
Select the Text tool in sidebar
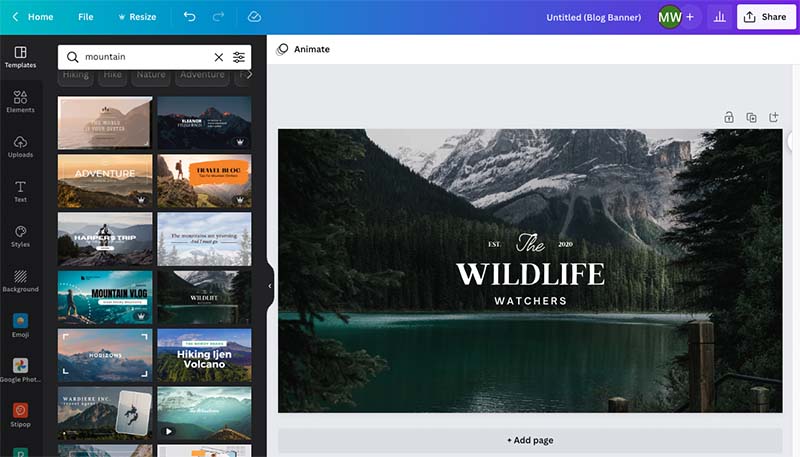coord(20,191)
